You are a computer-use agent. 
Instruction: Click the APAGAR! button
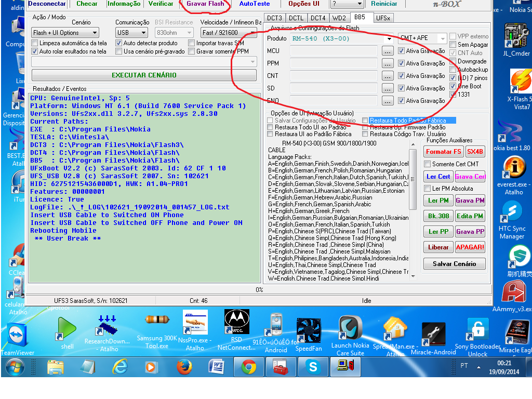pos(470,247)
